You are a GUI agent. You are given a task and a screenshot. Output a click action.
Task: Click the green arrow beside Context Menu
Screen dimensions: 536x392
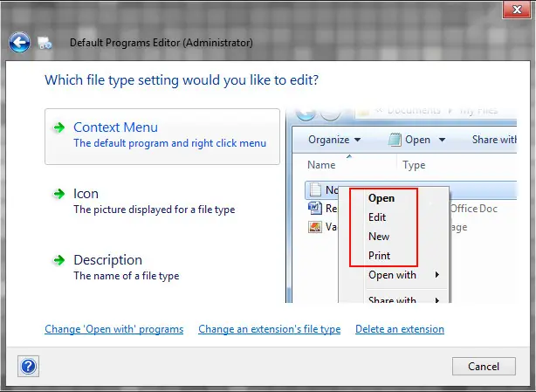tap(59, 127)
